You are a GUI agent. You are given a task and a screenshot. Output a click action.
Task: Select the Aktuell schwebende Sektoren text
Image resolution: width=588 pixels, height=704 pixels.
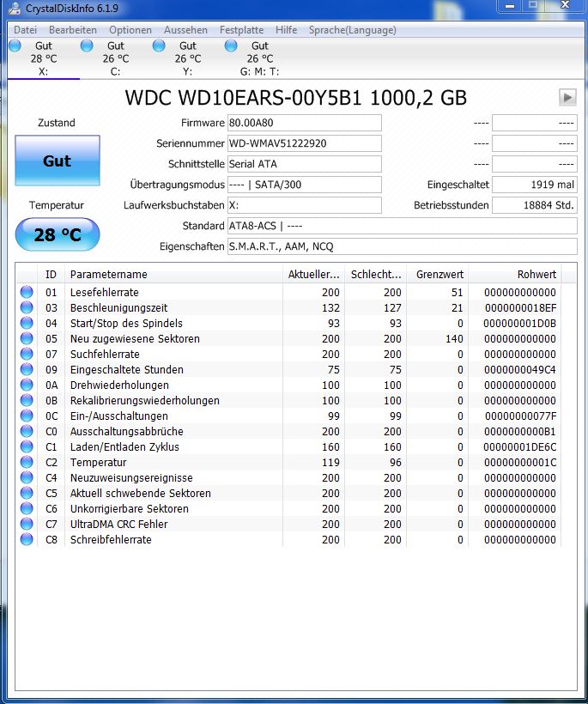click(x=140, y=493)
